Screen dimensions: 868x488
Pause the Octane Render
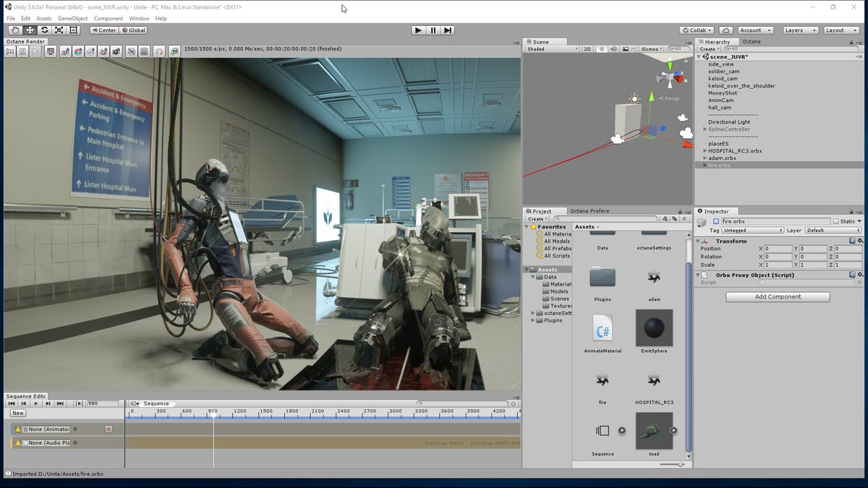click(x=22, y=51)
